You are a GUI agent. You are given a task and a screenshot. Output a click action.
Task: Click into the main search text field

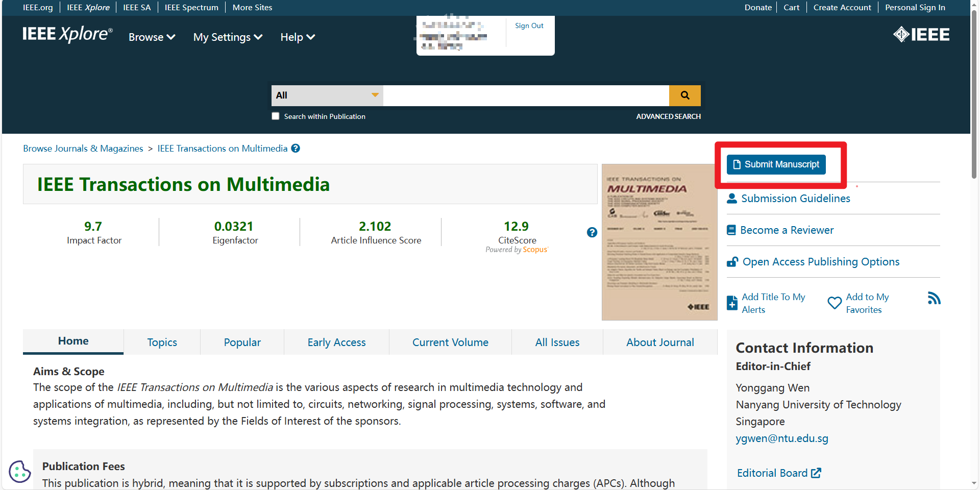point(526,95)
